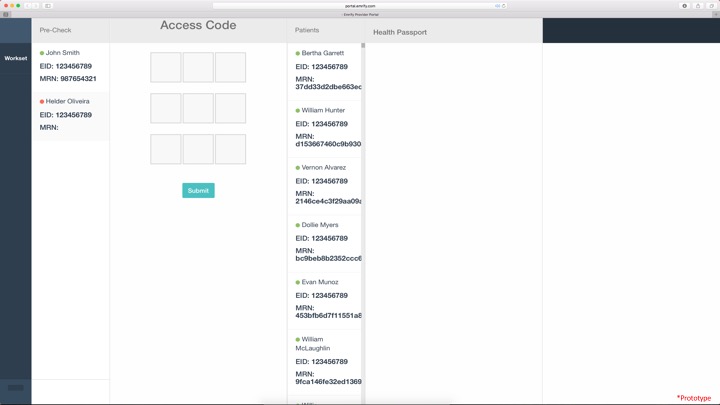Click status dot beside William Hunter
Viewport: 720px width, 405px height.
pyautogui.click(x=298, y=111)
